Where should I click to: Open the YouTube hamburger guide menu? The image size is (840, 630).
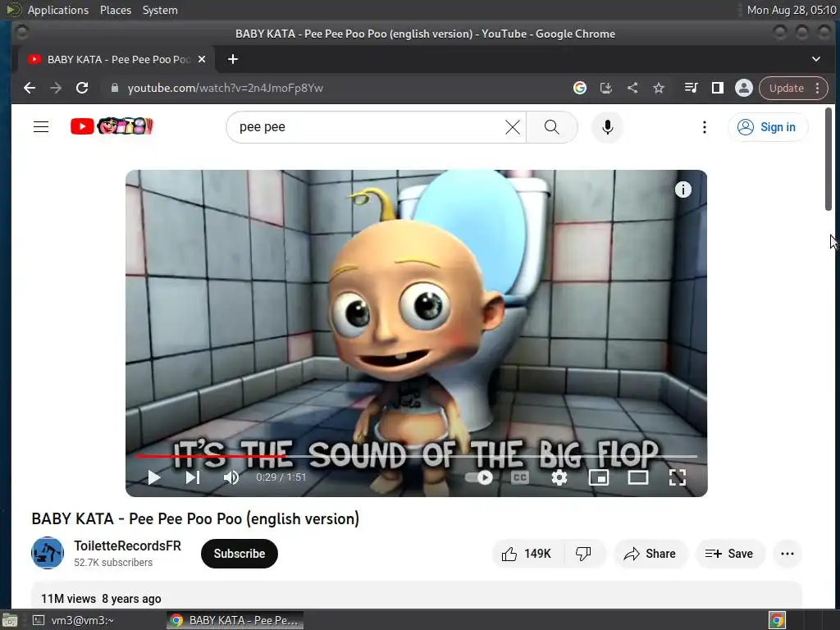[41, 127]
